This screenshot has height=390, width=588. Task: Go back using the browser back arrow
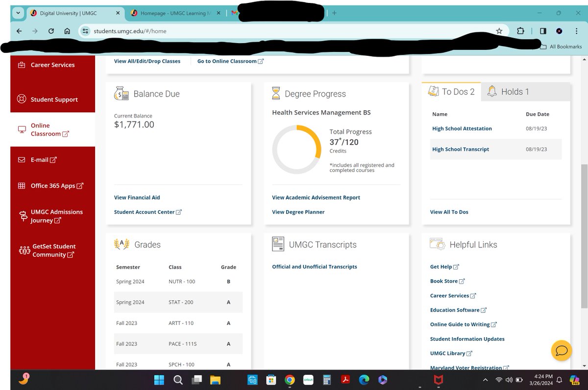[x=19, y=31]
